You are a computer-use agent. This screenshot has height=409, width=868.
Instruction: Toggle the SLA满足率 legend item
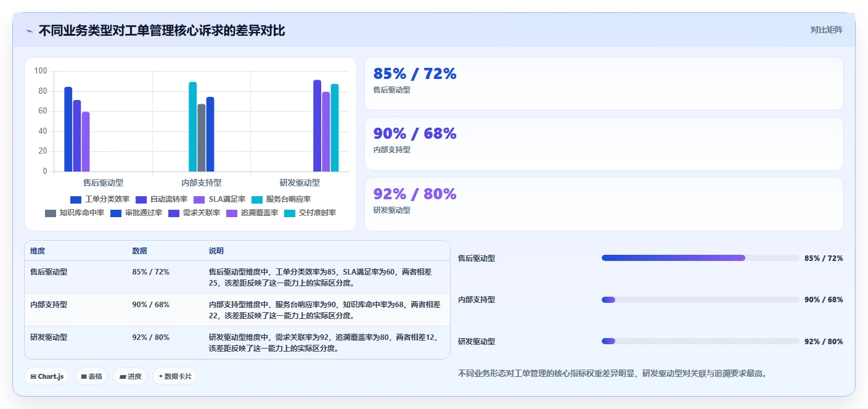(x=219, y=199)
